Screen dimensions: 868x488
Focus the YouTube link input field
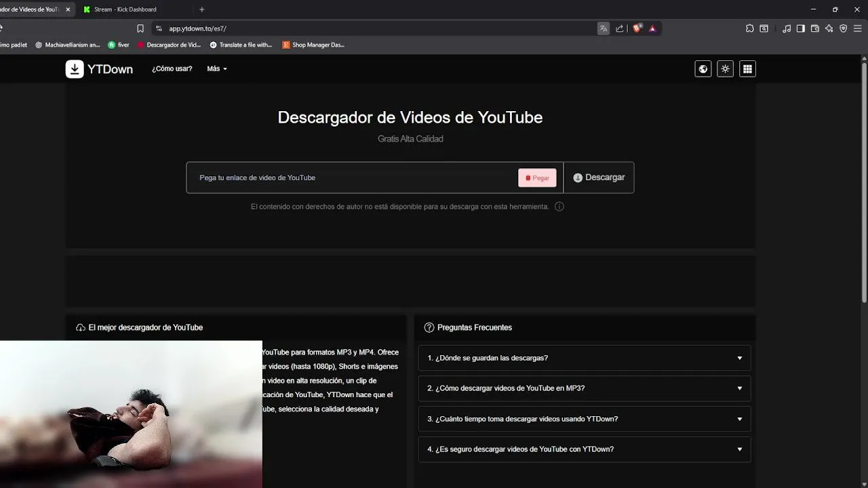353,178
